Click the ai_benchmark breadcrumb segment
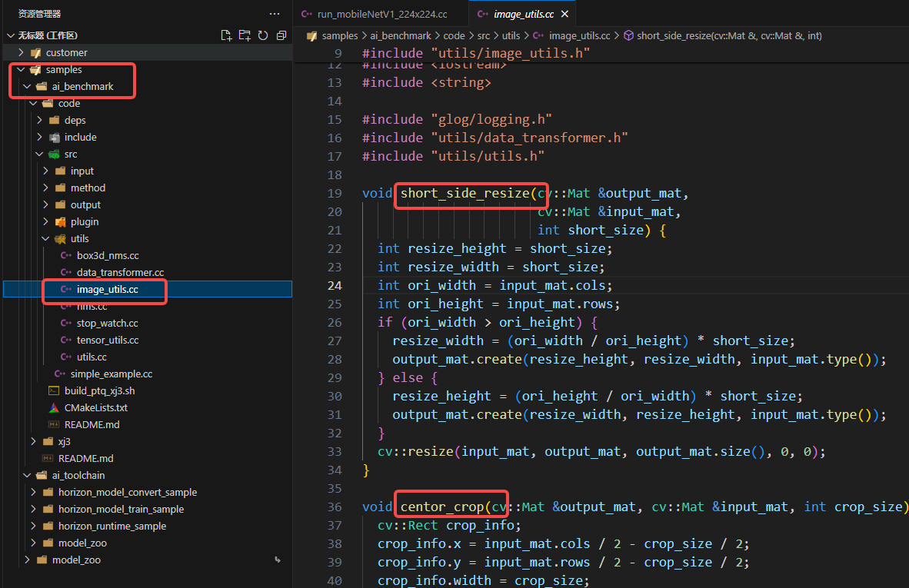This screenshot has width=909, height=588. [402, 35]
